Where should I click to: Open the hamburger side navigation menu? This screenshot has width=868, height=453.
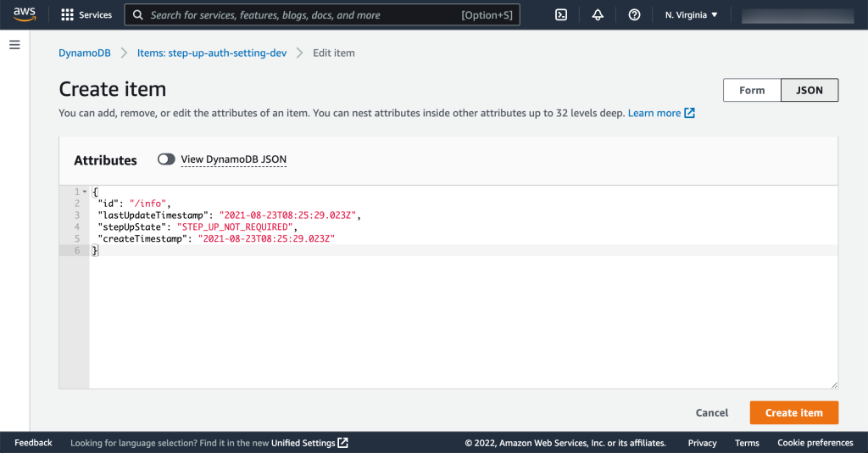pos(15,45)
